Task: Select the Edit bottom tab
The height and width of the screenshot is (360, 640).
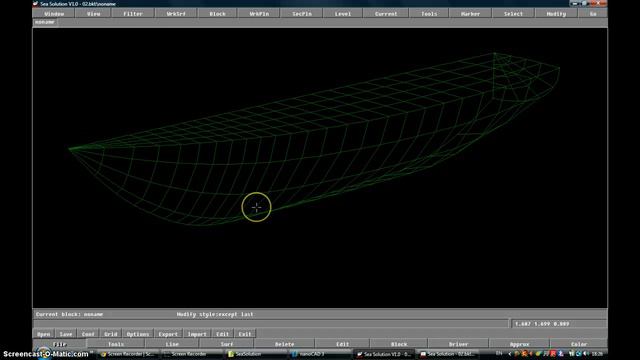Action: tap(342, 344)
